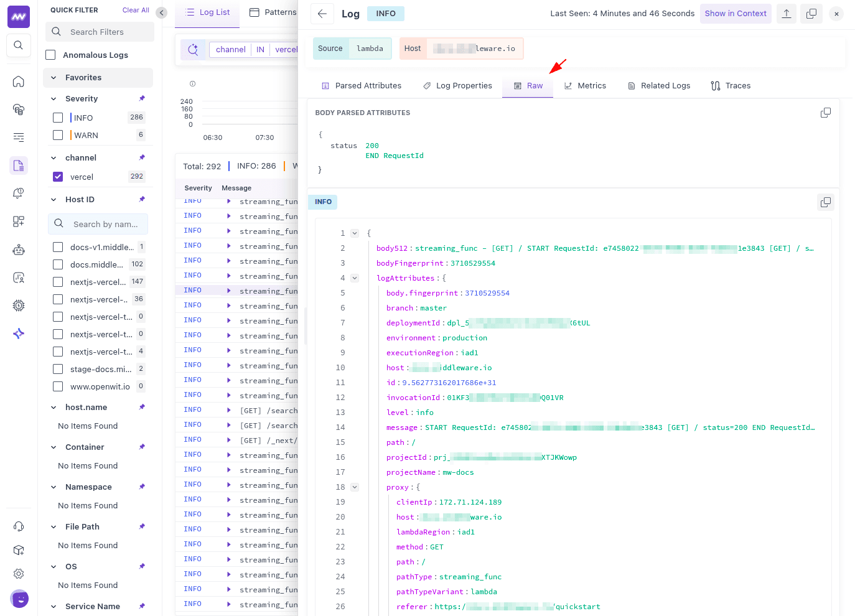Viewport: 855px width, 616px height.
Task: Collapse the left filter panel arrow
Action: click(x=162, y=12)
